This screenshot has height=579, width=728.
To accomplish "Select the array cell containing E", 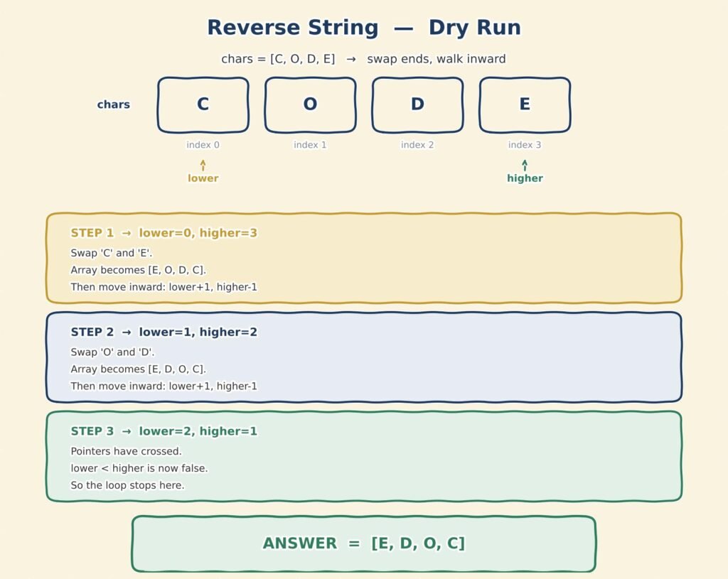I will (x=525, y=105).
